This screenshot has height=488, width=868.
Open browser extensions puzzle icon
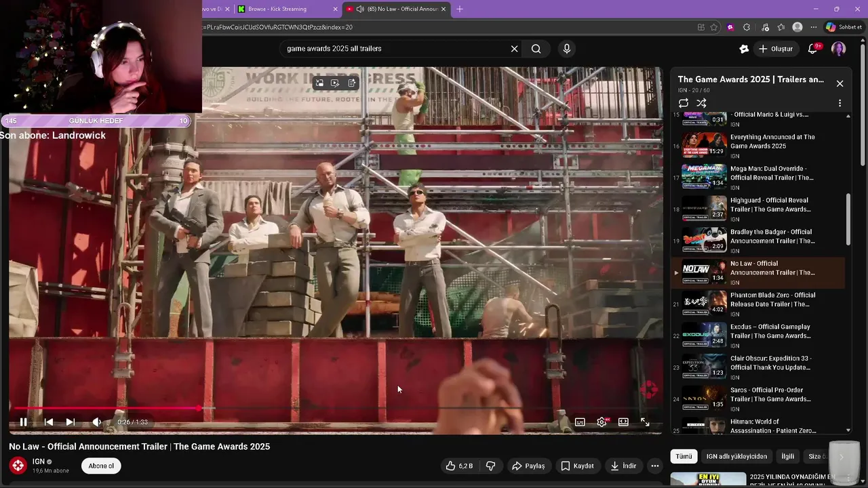(x=747, y=27)
